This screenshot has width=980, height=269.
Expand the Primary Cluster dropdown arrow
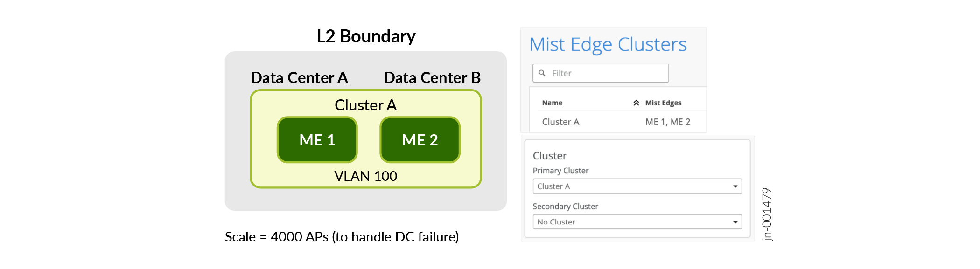[x=736, y=186]
